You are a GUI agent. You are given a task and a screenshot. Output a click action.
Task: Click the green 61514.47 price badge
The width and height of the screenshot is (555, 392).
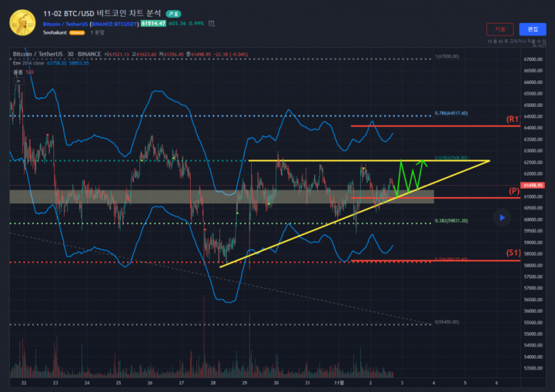click(x=153, y=24)
